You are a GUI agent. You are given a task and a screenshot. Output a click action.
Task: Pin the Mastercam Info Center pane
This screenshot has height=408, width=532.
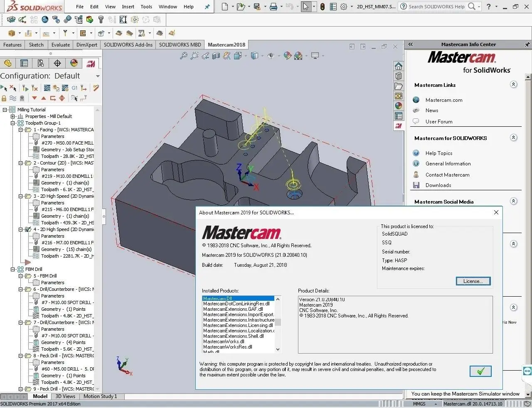point(527,44)
